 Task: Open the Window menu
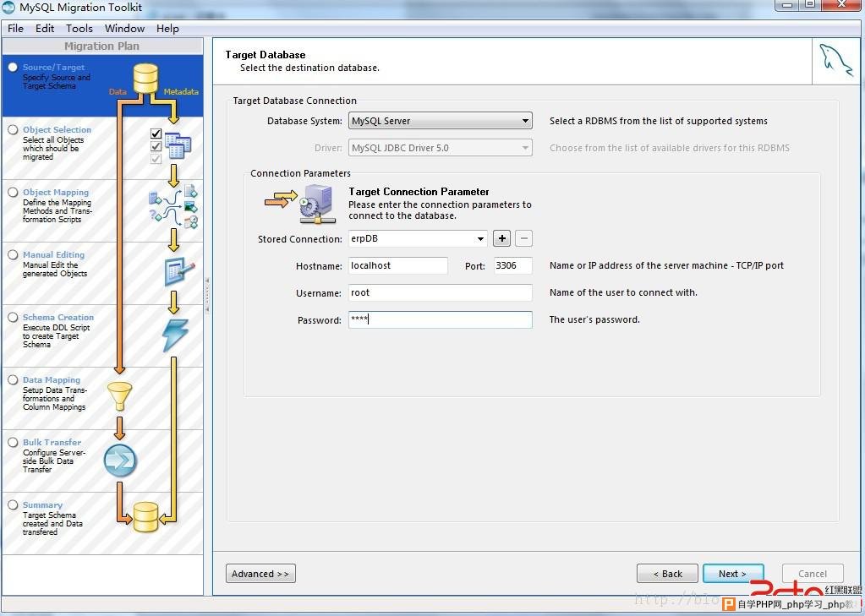pos(124,28)
